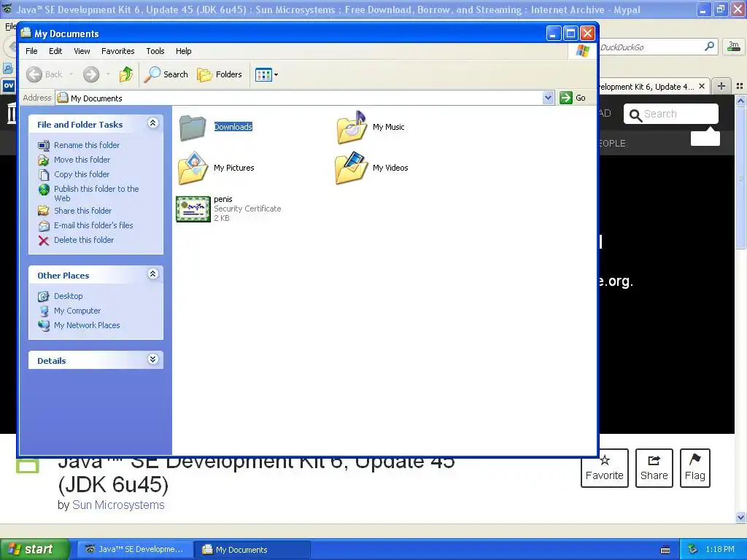
Task: Select the My Music folder icon
Action: coord(352,128)
